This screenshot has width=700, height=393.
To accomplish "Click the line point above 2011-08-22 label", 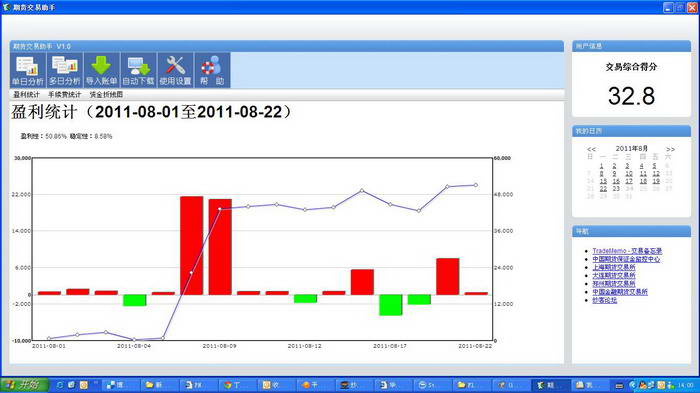I will 476,185.
